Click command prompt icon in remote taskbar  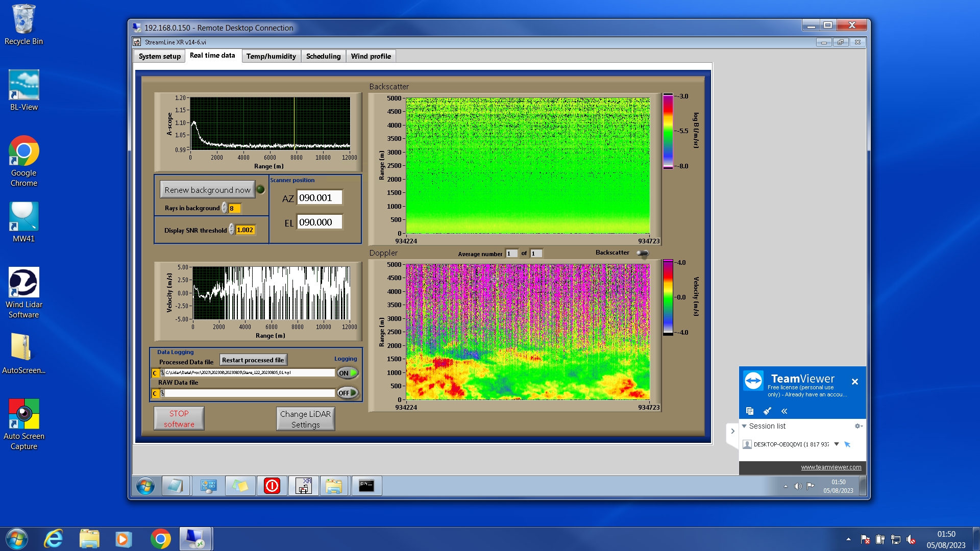pos(366,486)
